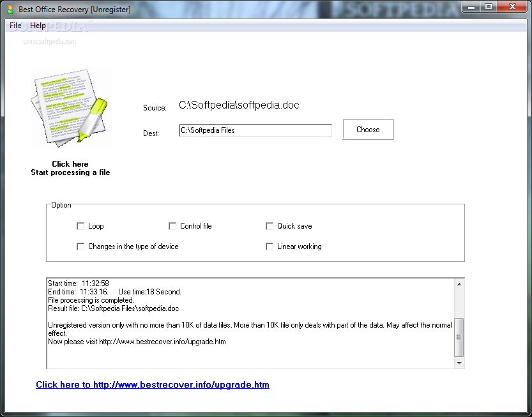Click the log scrollbar thumb

click(x=459, y=337)
